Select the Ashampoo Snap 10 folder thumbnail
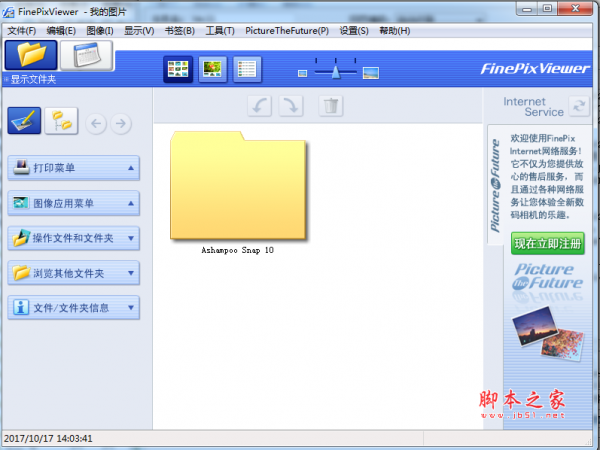This screenshot has width=600, height=450. (238, 186)
